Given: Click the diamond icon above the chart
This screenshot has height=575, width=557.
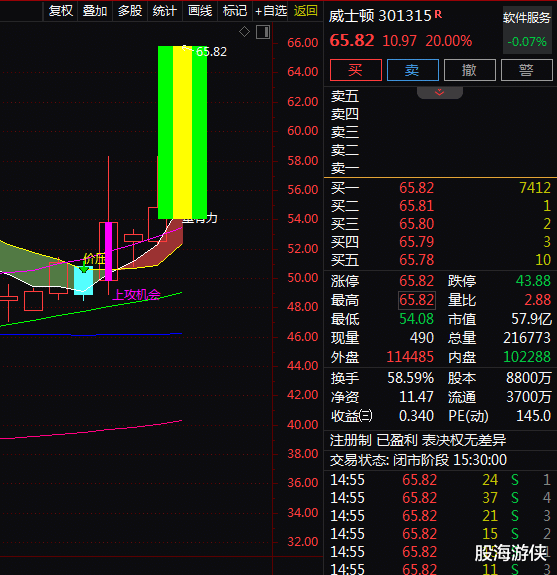Looking at the screenshot, I should [244, 32].
